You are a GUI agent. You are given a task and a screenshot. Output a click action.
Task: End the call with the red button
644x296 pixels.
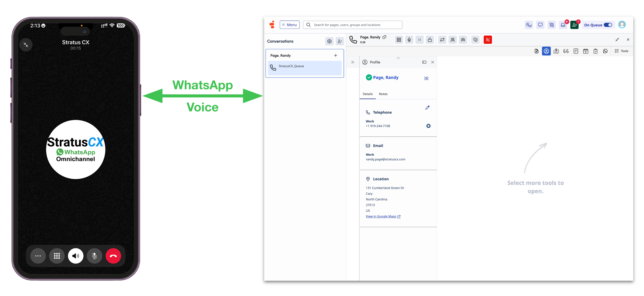tap(488, 40)
